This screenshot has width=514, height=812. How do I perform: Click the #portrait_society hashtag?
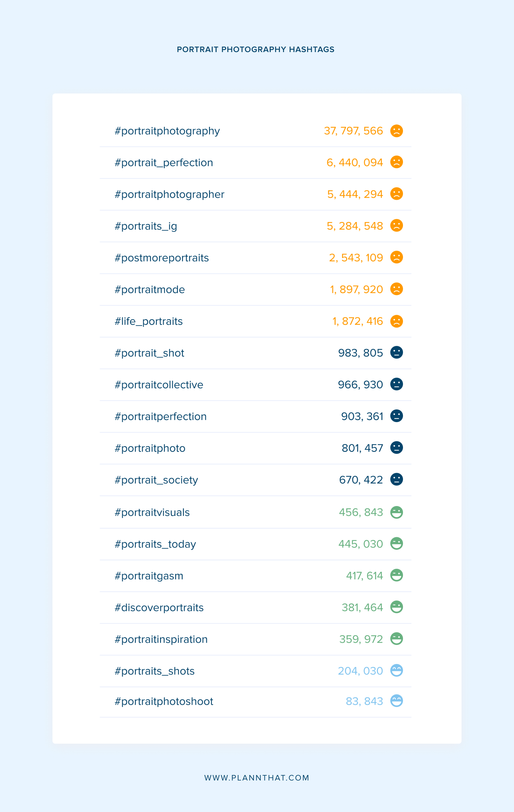pyautogui.click(x=156, y=480)
